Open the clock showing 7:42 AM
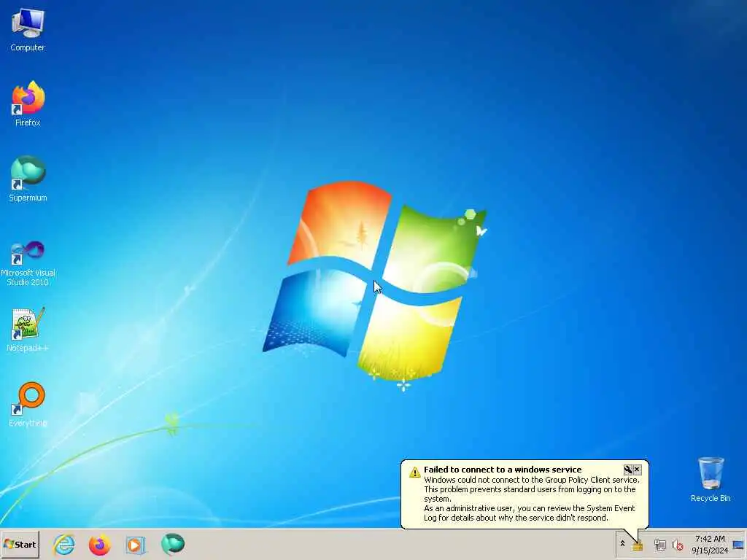This screenshot has width=747, height=560. pos(710,544)
